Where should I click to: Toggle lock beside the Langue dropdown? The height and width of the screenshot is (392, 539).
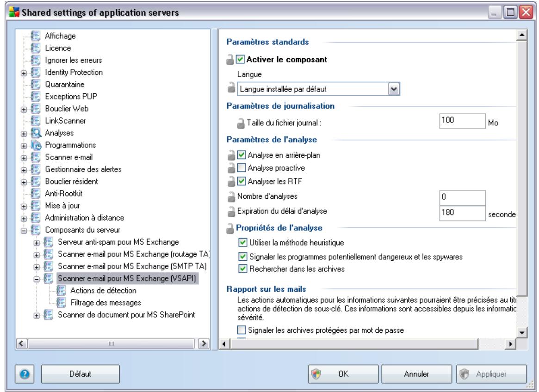pyautogui.click(x=231, y=88)
